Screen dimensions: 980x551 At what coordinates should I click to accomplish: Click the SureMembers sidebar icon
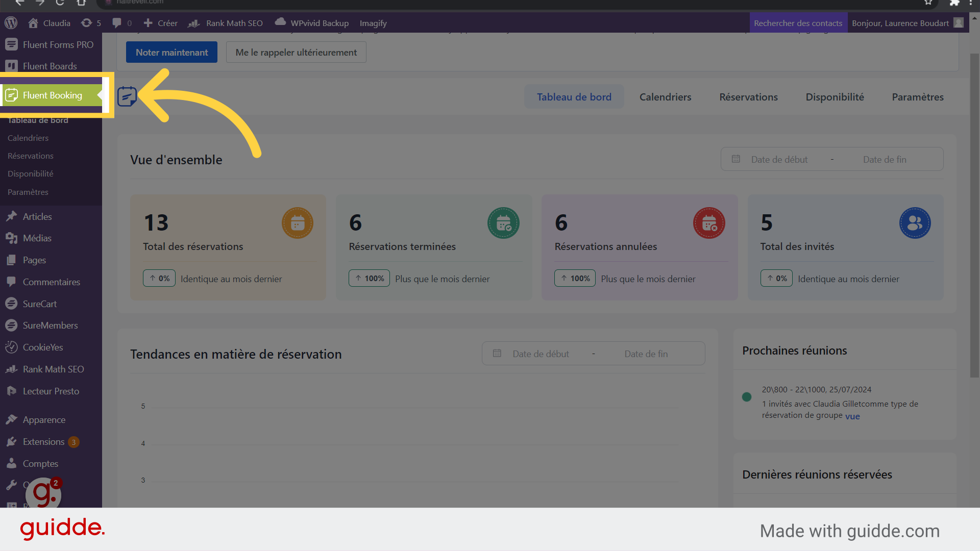11,325
